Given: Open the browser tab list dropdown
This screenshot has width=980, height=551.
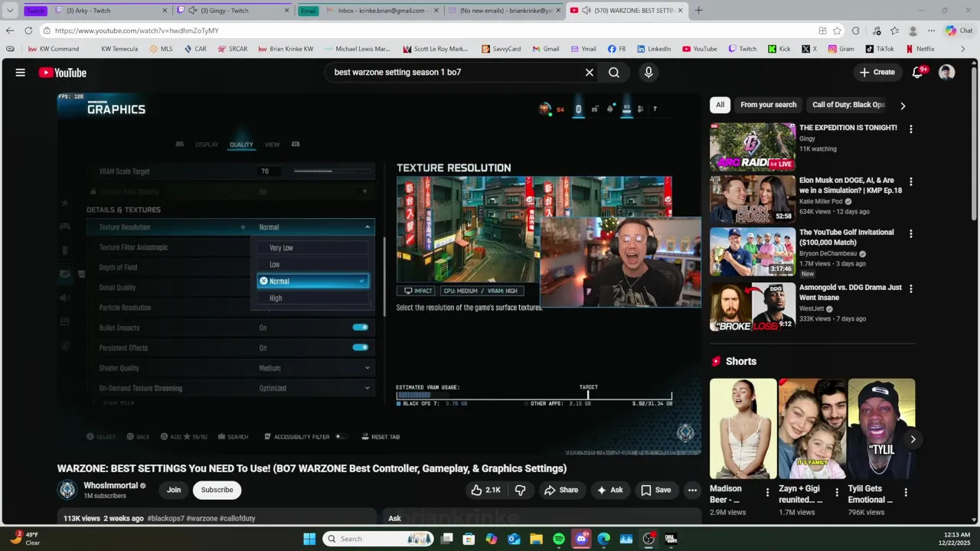Looking at the screenshot, I should [x=10, y=11].
